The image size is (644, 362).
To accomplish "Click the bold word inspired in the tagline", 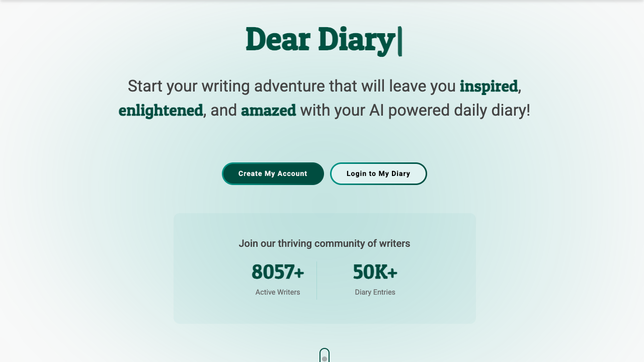I will [489, 86].
